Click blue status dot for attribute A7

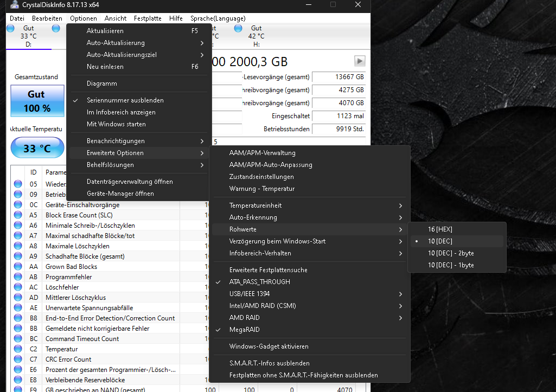18,235
